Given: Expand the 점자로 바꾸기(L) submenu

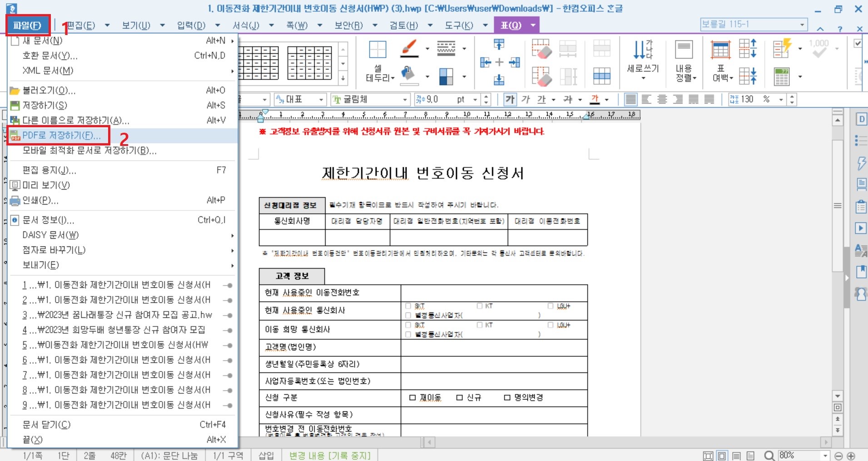Looking at the screenshot, I should 123,250.
